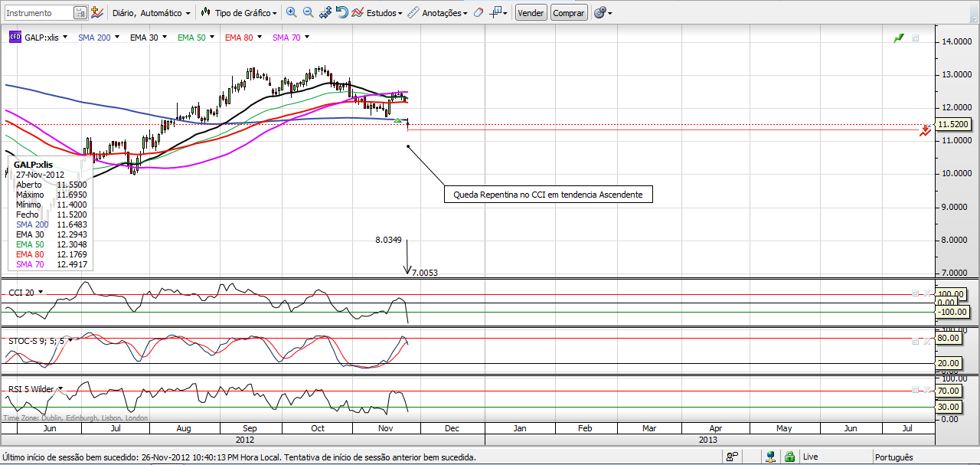Click the reset chart undo arrow icon
This screenshot has height=465, width=980.
pos(342,12)
